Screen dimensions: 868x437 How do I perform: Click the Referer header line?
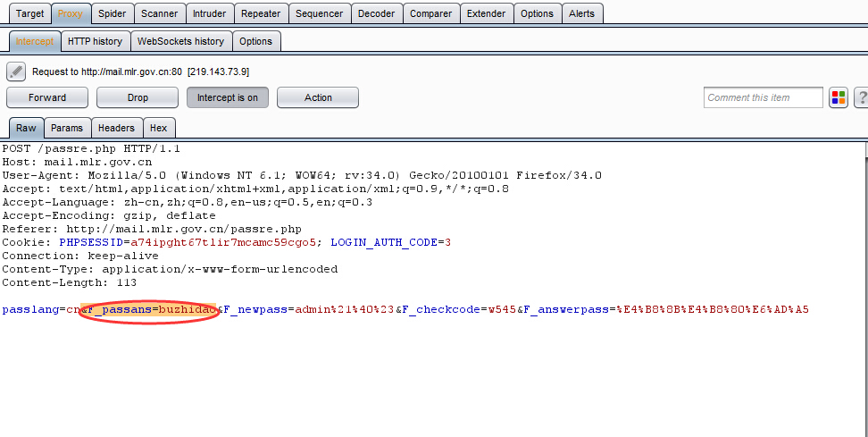(152, 229)
